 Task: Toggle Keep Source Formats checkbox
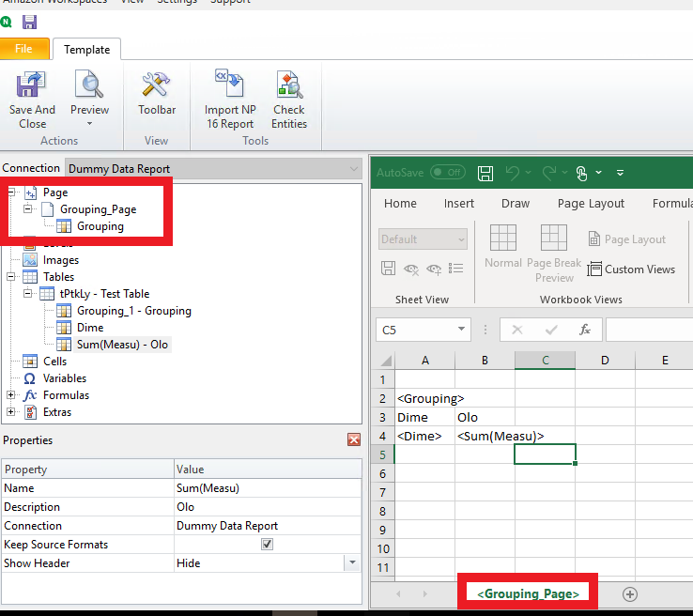(x=268, y=545)
